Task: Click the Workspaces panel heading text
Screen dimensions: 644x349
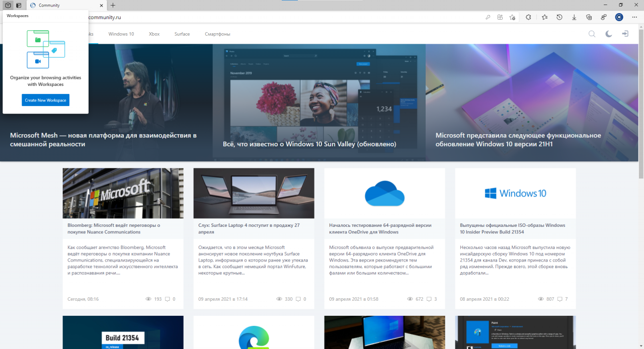Action: point(18,16)
